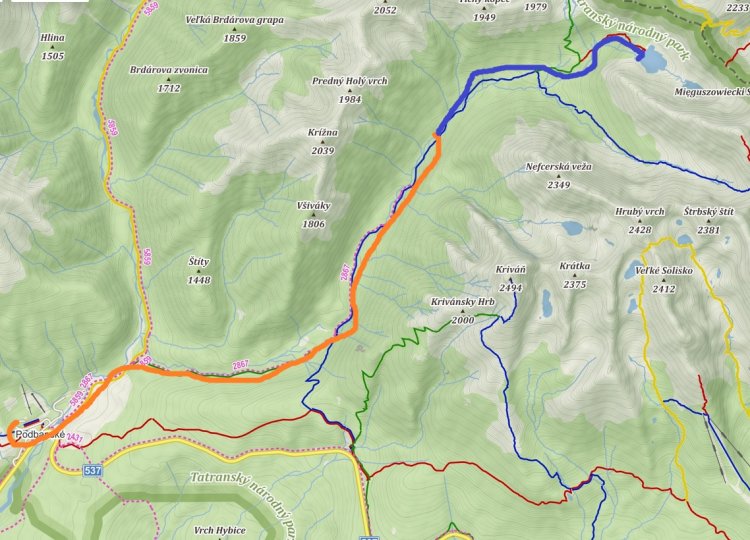Select the Krivánsky Hrb summit marker
The width and height of the screenshot is (750, 540).
click(x=463, y=311)
